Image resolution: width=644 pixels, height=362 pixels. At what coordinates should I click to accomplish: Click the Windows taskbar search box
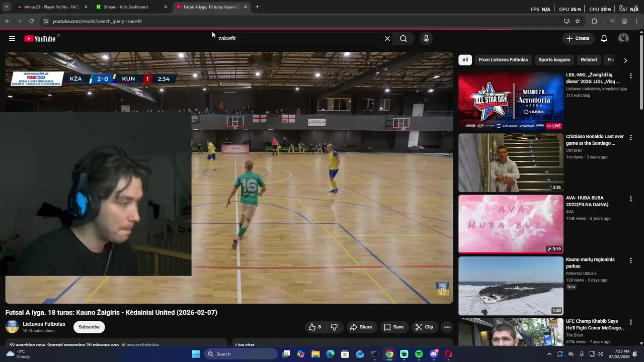point(241,354)
